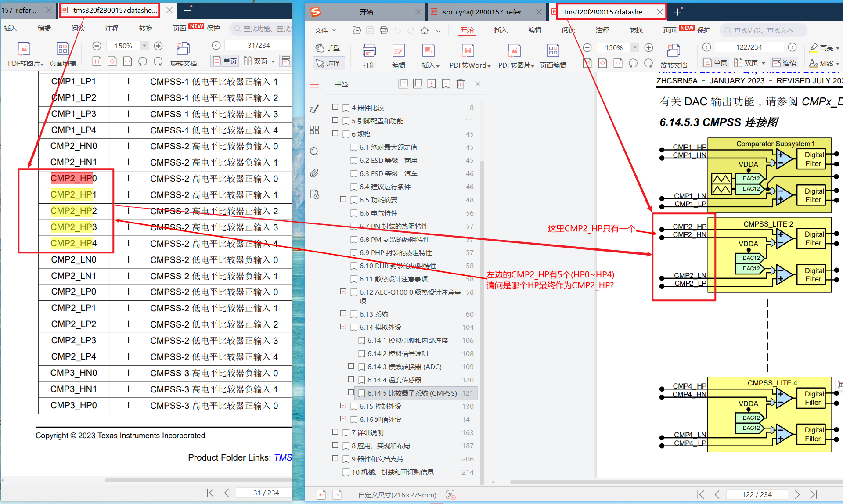Open bookmark 6.1 绝对最大额定值
The image size is (843, 504).
pyautogui.click(x=388, y=148)
